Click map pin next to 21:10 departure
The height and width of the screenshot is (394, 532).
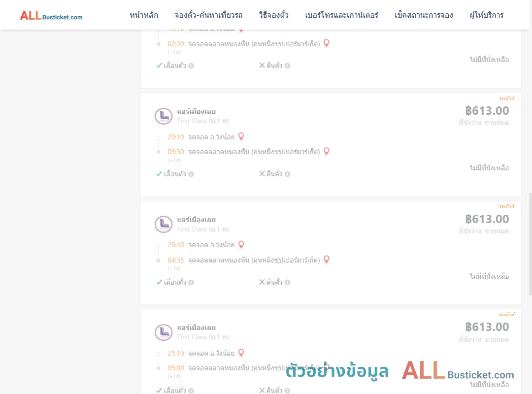241,353
